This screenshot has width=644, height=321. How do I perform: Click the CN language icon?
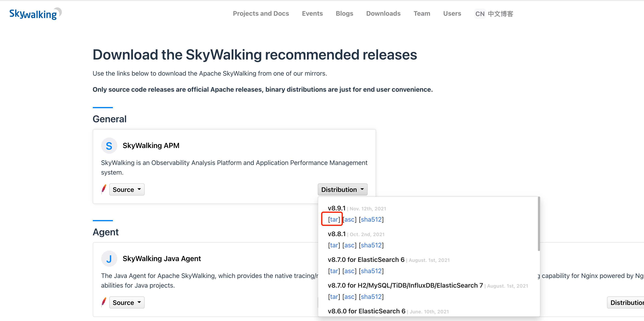coord(479,13)
